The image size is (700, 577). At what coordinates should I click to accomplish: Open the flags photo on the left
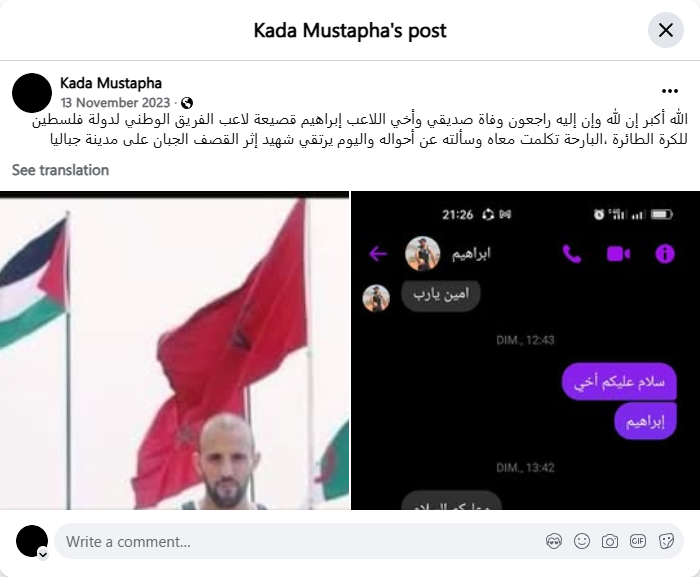tap(175, 351)
